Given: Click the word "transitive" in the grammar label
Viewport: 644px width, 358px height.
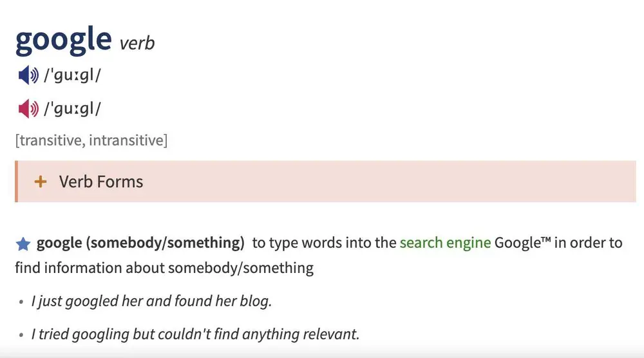Looking at the screenshot, I should coord(50,140).
